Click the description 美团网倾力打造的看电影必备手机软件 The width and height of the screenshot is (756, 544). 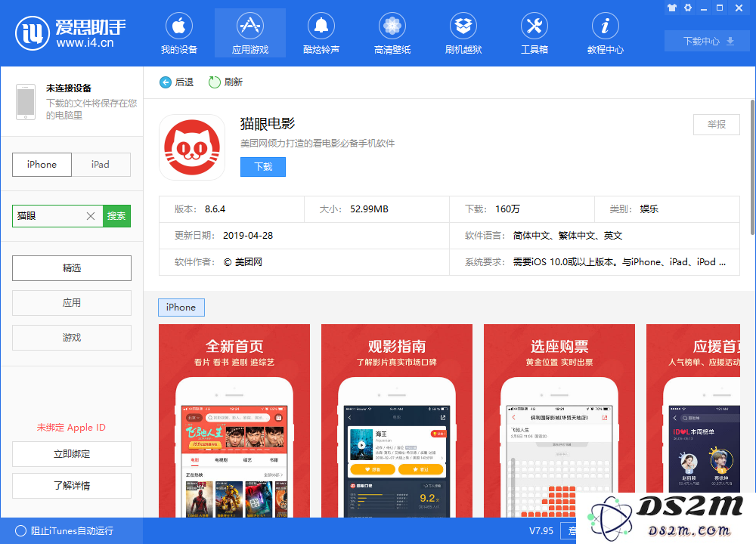(x=318, y=143)
